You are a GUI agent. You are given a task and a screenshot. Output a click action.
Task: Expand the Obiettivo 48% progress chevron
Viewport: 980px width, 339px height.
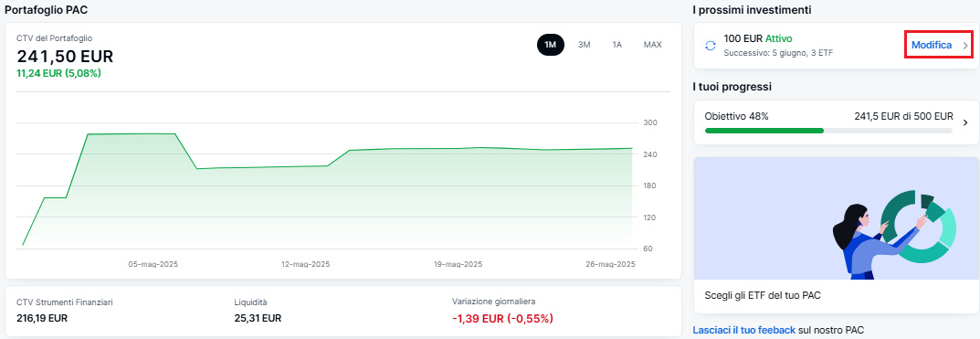pos(965,122)
